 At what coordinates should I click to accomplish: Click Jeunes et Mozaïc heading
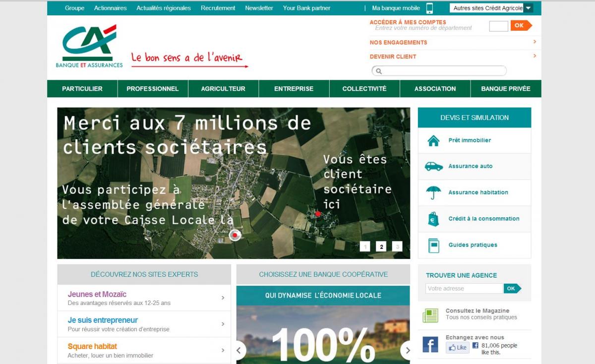97,294
